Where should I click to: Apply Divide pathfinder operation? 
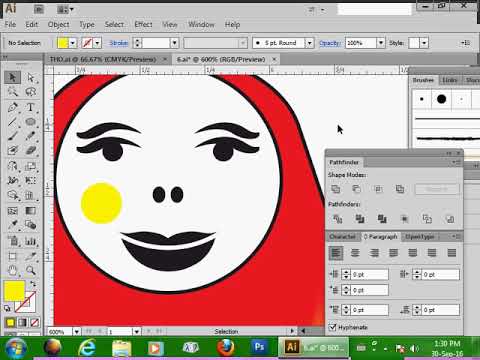coord(338,219)
